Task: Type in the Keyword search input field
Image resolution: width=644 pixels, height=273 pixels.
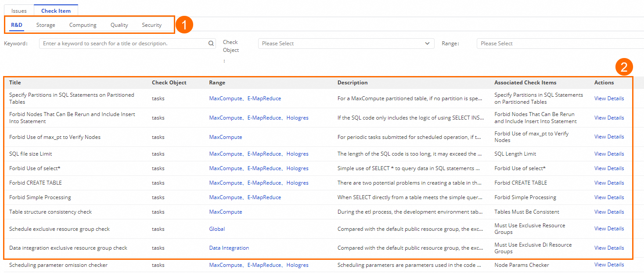Action: (123, 44)
